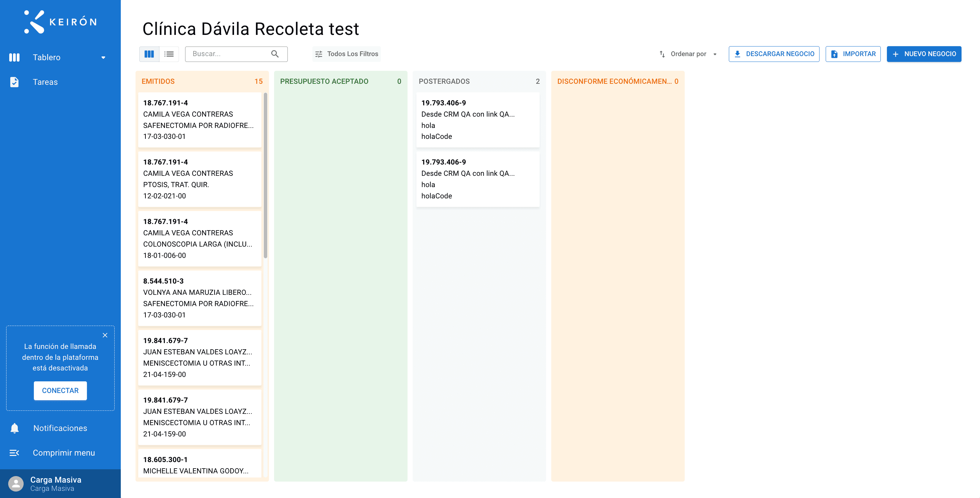The width and height of the screenshot is (980, 498).
Task: Download negocio via DESCARGAR NEGOCIO button
Action: point(774,54)
